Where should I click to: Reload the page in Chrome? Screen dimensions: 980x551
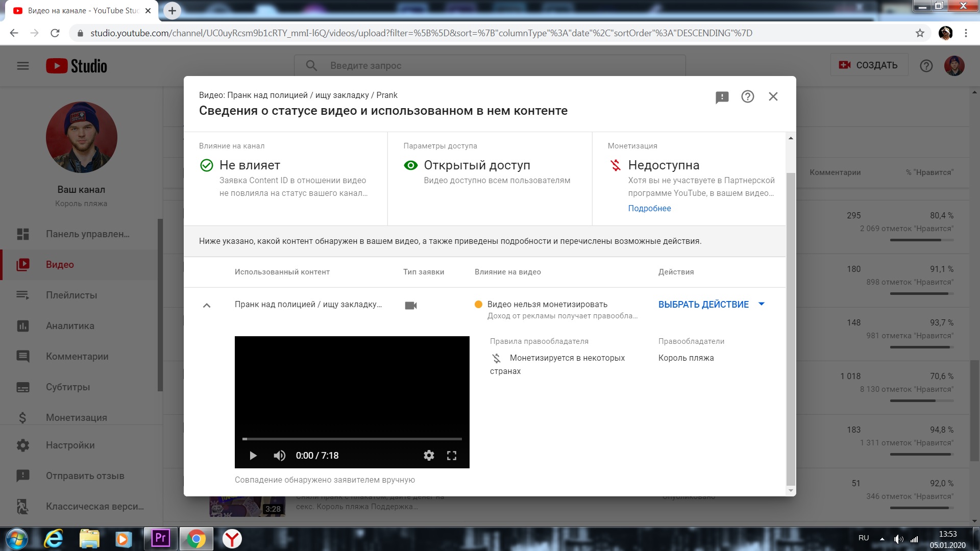[55, 33]
